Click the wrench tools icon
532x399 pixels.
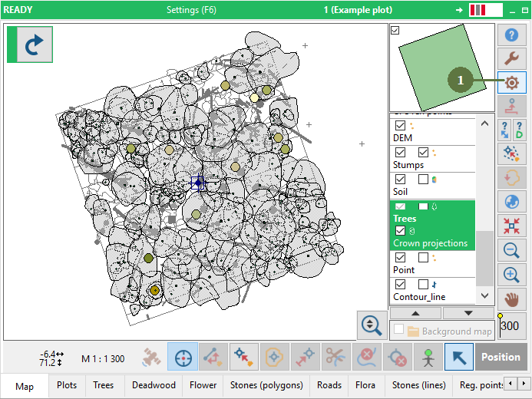point(512,58)
